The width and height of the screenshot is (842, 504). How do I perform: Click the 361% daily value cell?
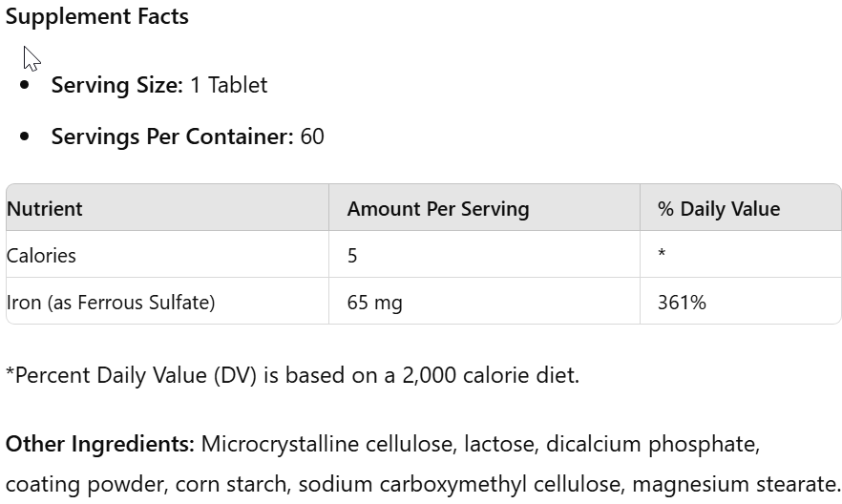click(x=682, y=303)
